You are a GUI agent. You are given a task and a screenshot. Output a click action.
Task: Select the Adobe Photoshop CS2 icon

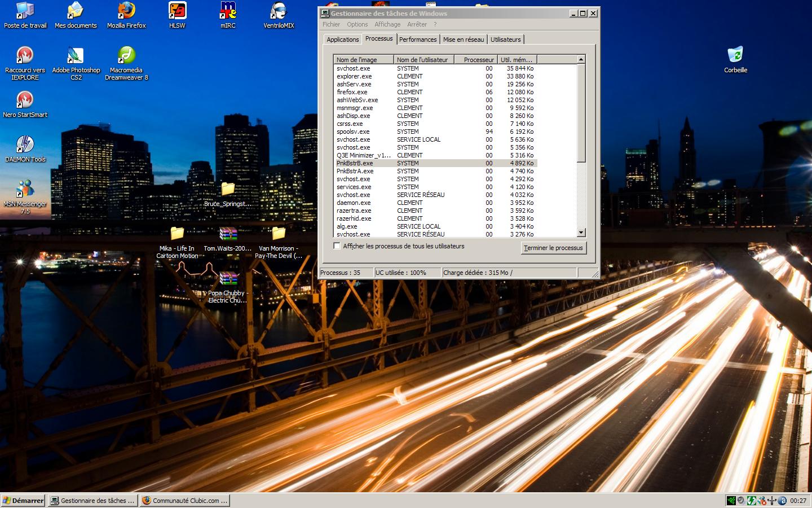point(76,56)
